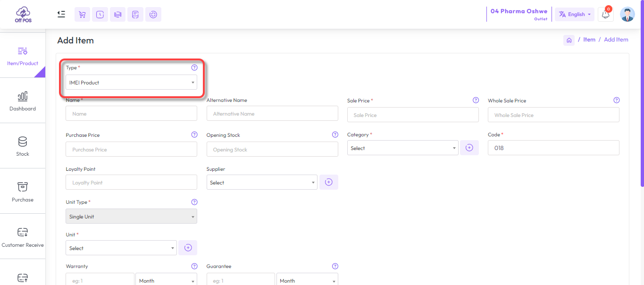
Task: Collapse the sidebar with the menu toggle icon
Action: [61, 14]
